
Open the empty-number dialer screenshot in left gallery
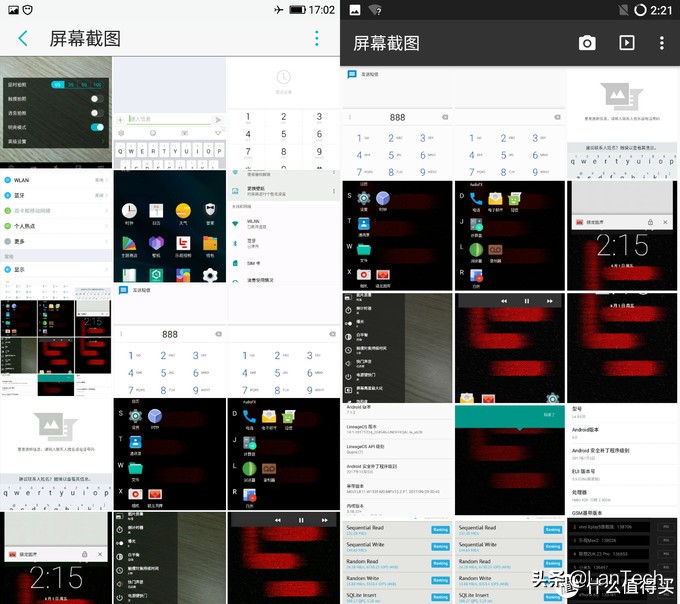click(283, 340)
